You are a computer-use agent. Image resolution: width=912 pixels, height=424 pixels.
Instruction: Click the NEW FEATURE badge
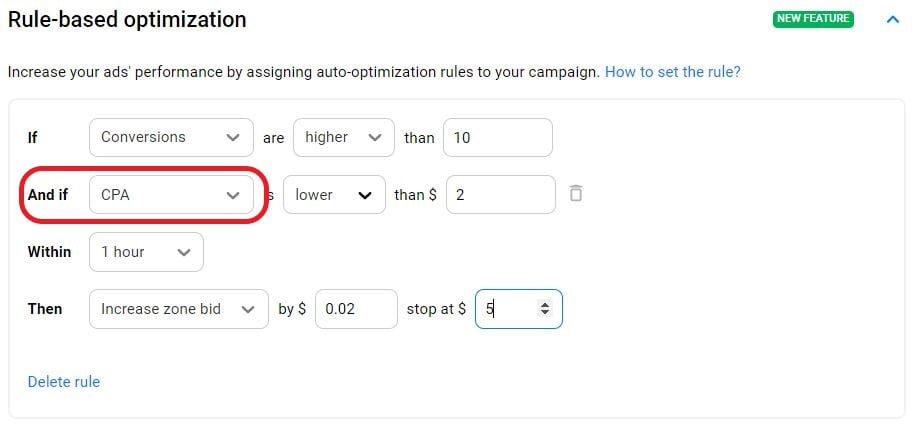pyautogui.click(x=813, y=19)
